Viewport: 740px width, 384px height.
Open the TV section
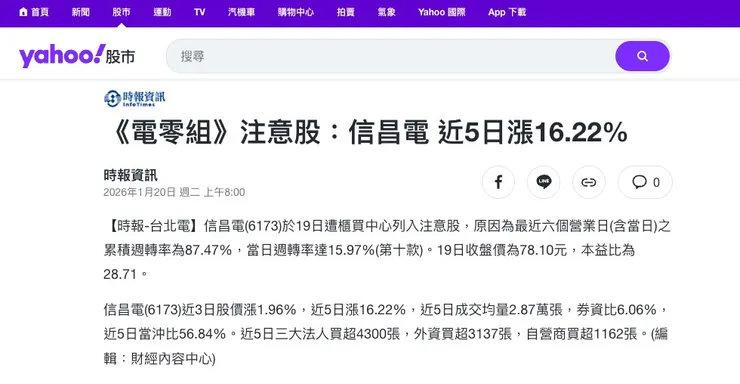pos(200,12)
